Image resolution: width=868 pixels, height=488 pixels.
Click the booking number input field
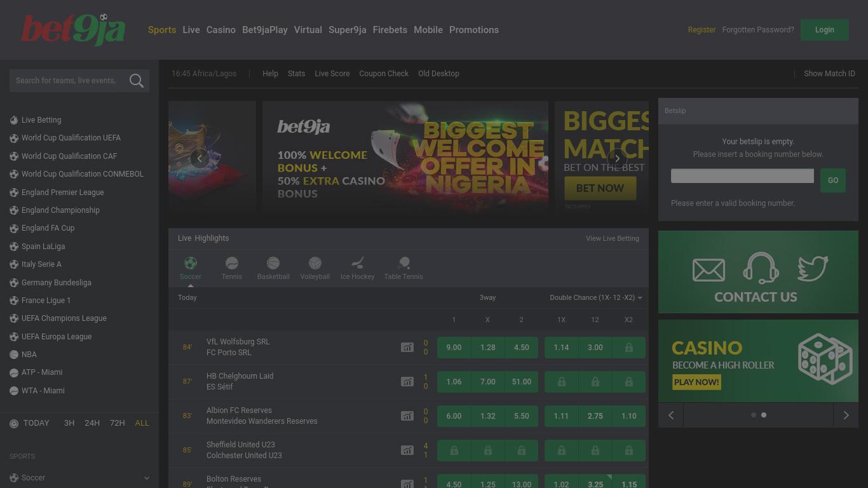(742, 176)
